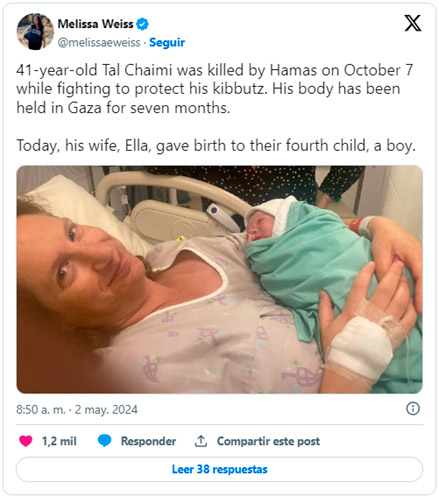Open the post info circle icon

pyautogui.click(x=413, y=408)
